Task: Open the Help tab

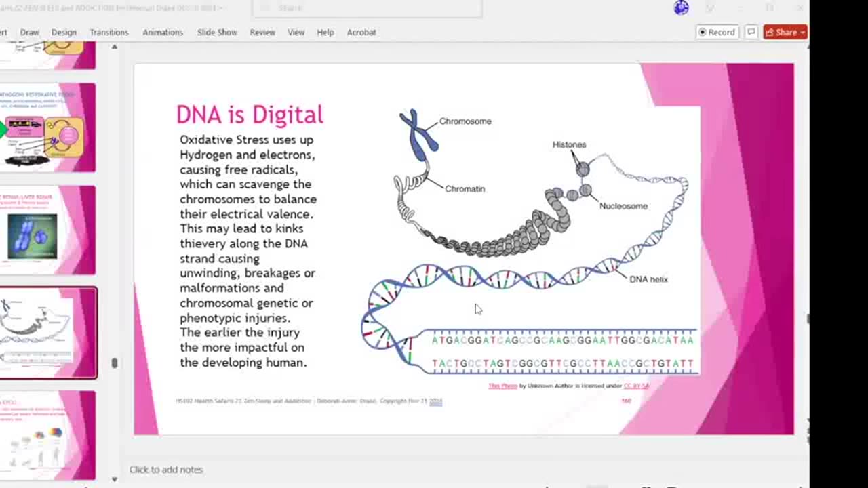Action: [325, 32]
